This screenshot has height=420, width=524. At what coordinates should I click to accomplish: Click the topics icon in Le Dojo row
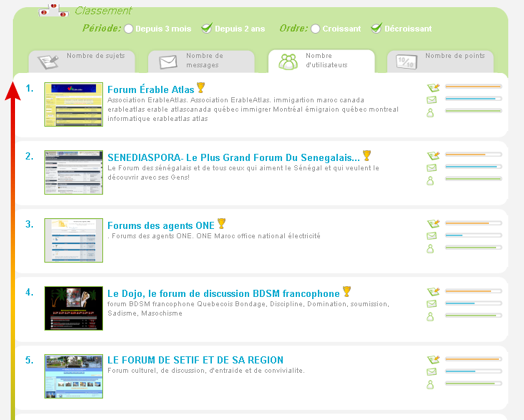coord(433,292)
